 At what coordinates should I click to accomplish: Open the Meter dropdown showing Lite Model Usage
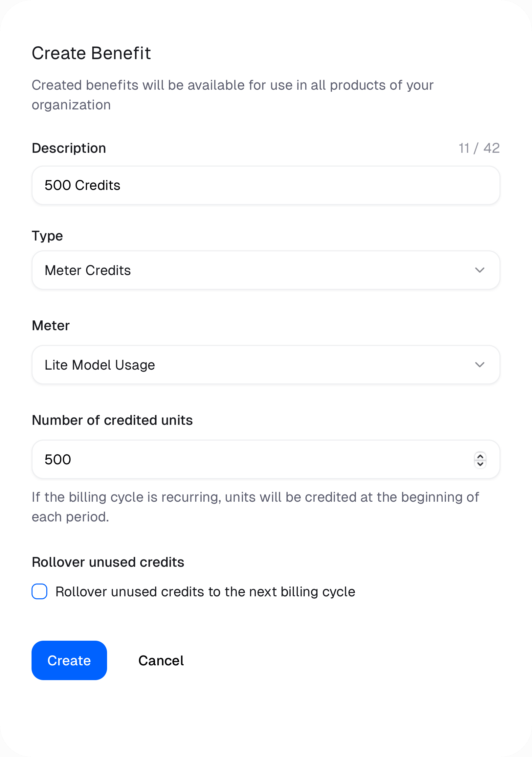pos(266,365)
